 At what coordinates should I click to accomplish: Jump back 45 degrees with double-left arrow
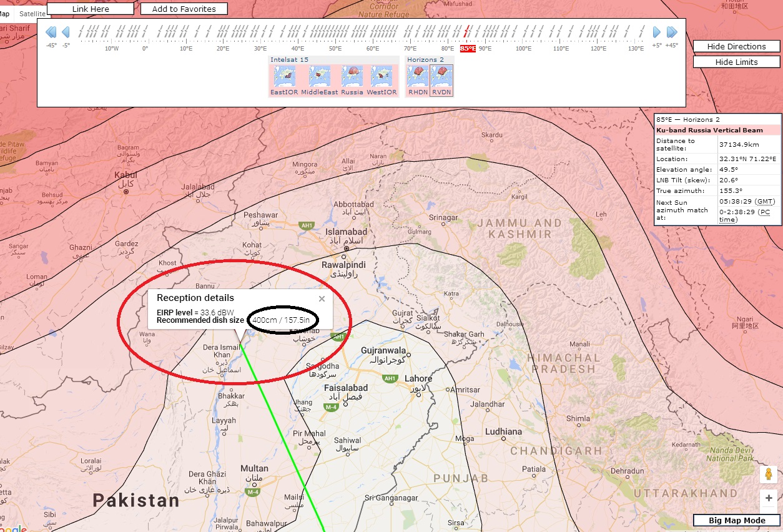51,32
